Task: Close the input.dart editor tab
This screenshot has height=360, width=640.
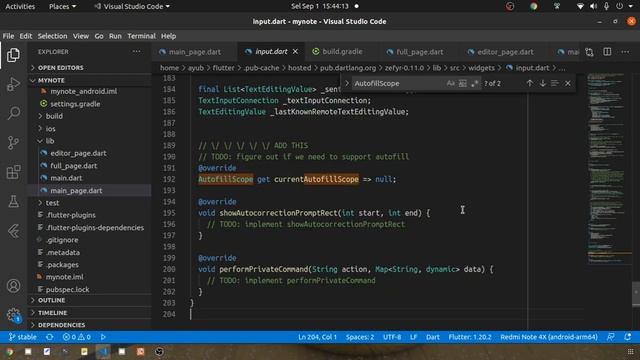Action: [x=295, y=52]
